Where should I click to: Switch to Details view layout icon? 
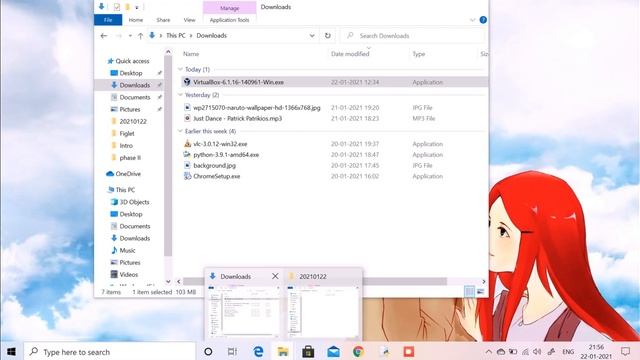(x=469, y=291)
